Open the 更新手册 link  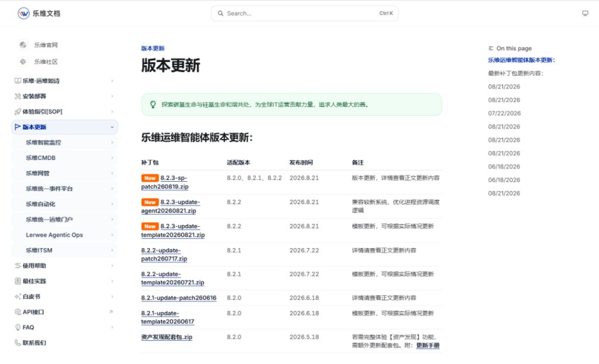click(428, 345)
